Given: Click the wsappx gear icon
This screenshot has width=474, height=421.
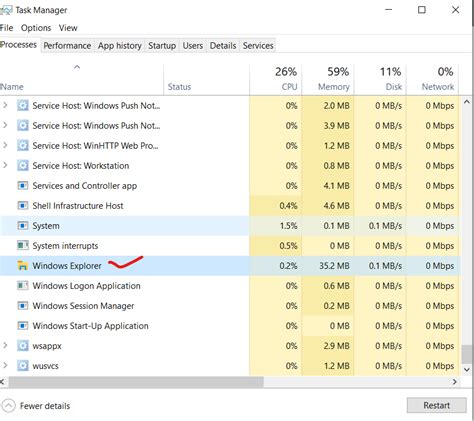Looking at the screenshot, I should click(22, 346).
